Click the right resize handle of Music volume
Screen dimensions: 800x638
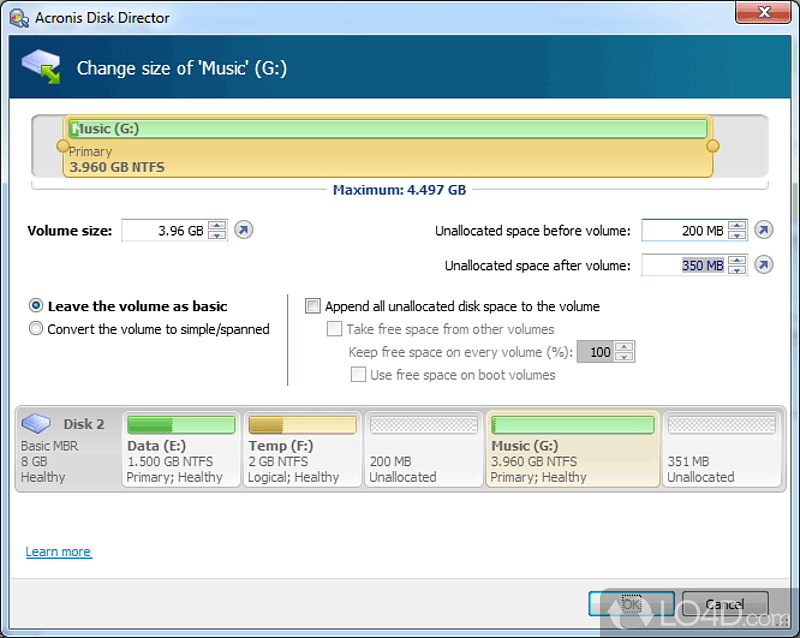(x=713, y=146)
